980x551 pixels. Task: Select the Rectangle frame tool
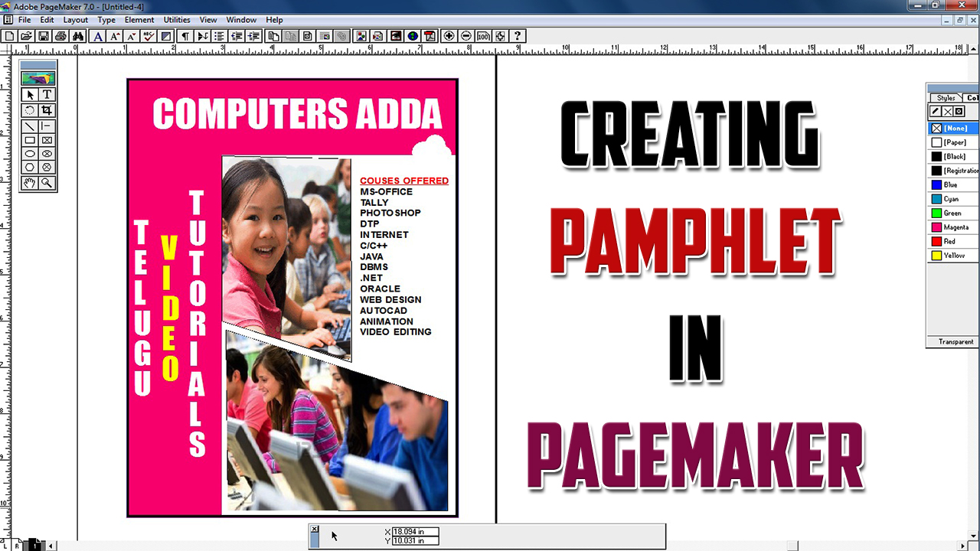click(47, 140)
